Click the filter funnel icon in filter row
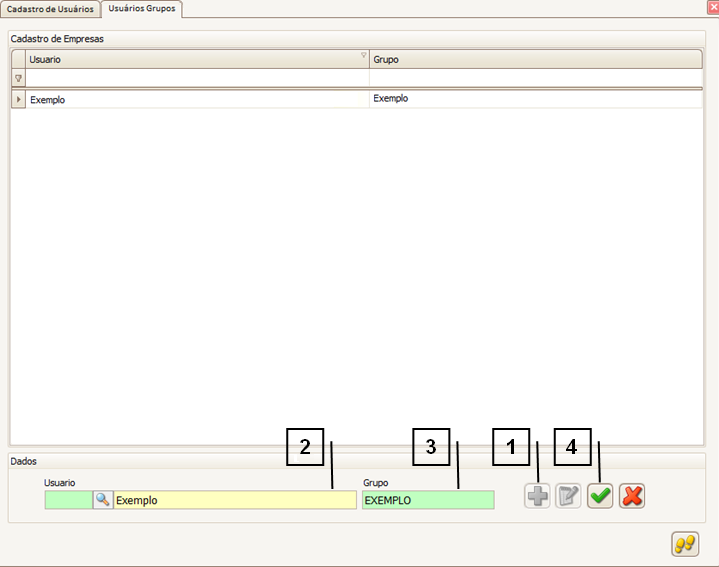719x567 pixels. [x=18, y=78]
